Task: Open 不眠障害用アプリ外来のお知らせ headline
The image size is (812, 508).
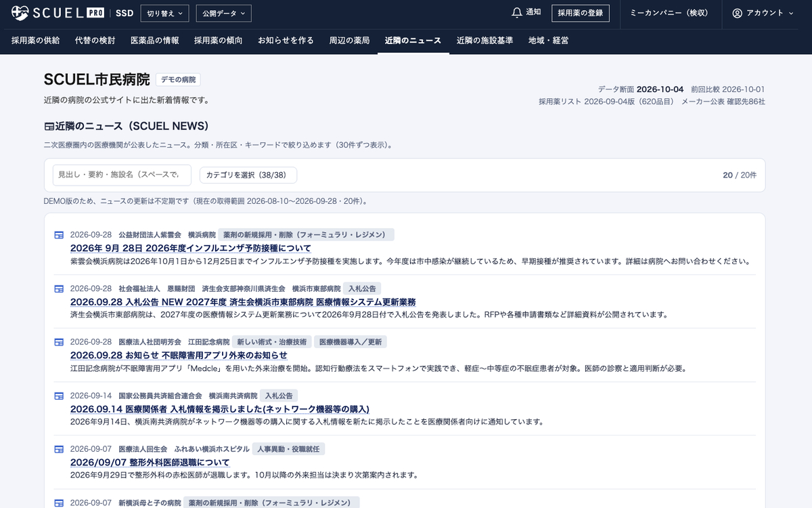Action: [x=179, y=355]
